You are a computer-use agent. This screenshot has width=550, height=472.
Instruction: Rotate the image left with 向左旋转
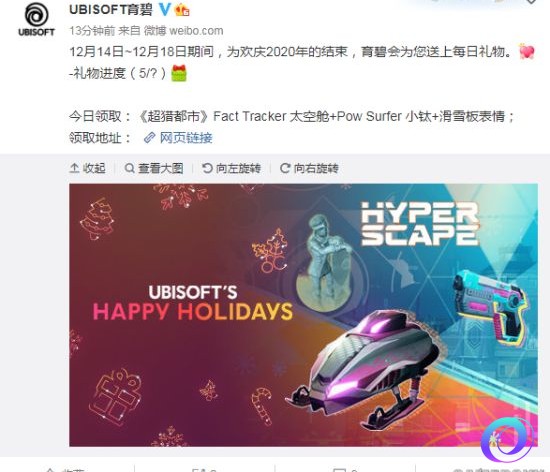tap(232, 168)
